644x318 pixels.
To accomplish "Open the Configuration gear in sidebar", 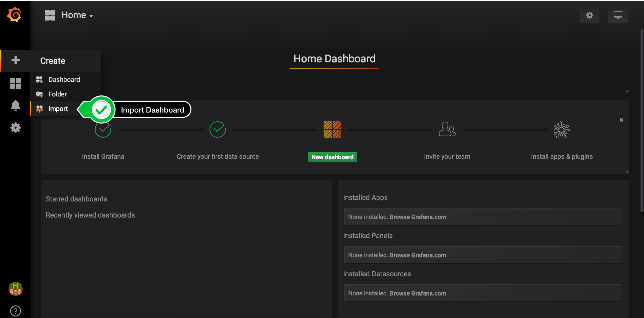I will pyautogui.click(x=16, y=128).
